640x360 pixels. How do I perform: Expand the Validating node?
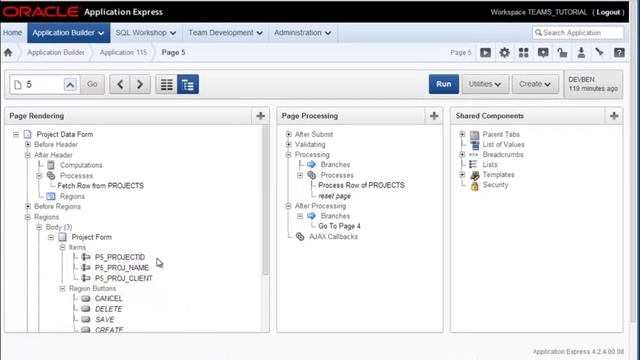(x=289, y=144)
